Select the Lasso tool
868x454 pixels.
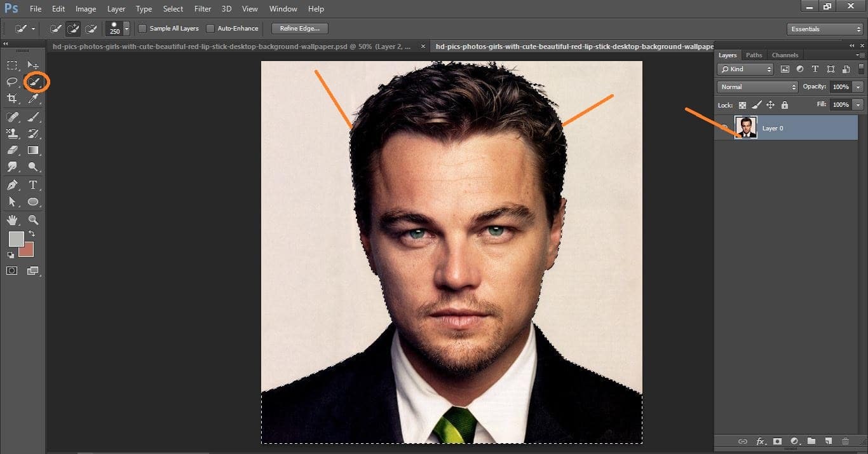[11, 81]
